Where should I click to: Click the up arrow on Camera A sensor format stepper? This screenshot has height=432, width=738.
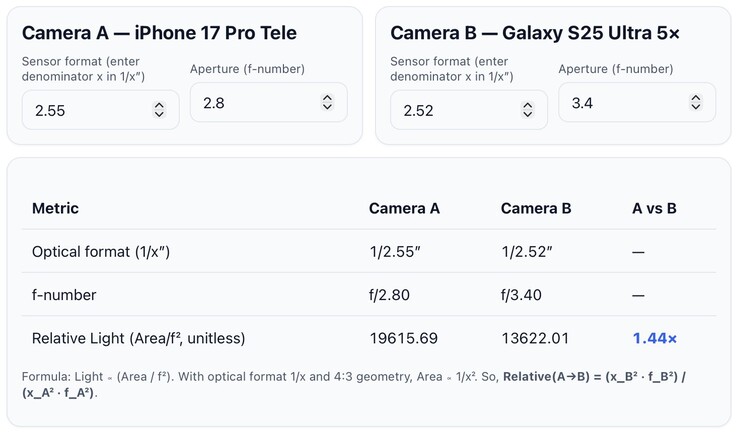point(159,105)
